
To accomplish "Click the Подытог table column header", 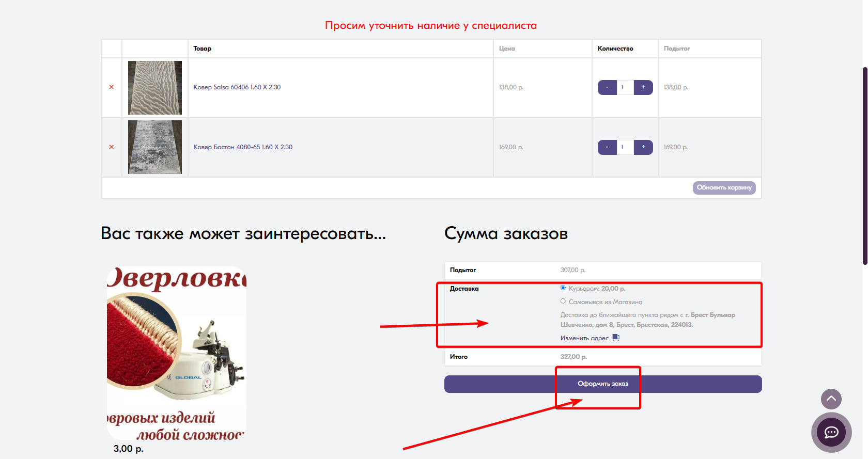I will pyautogui.click(x=677, y=49).
